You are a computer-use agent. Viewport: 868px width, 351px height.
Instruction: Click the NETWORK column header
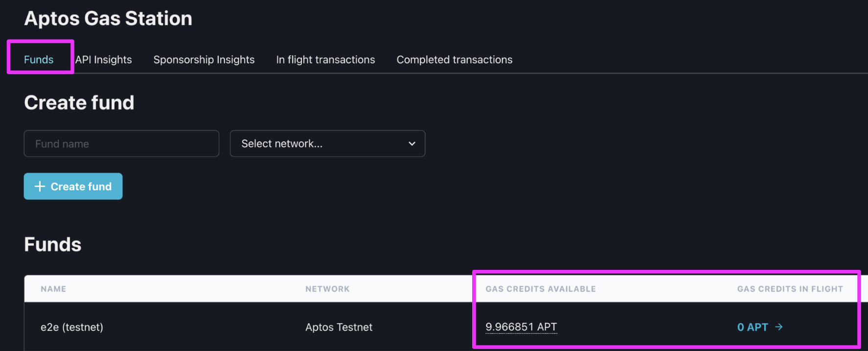327,289
